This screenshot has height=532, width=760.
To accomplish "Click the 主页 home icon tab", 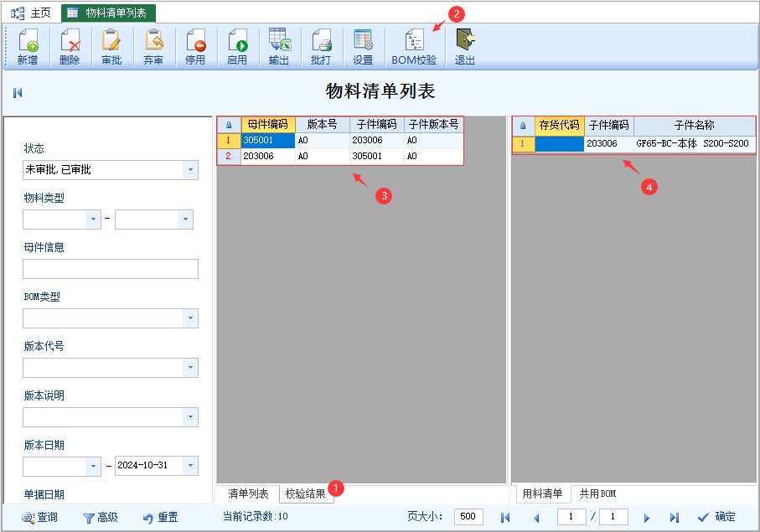I will [31, 13].
